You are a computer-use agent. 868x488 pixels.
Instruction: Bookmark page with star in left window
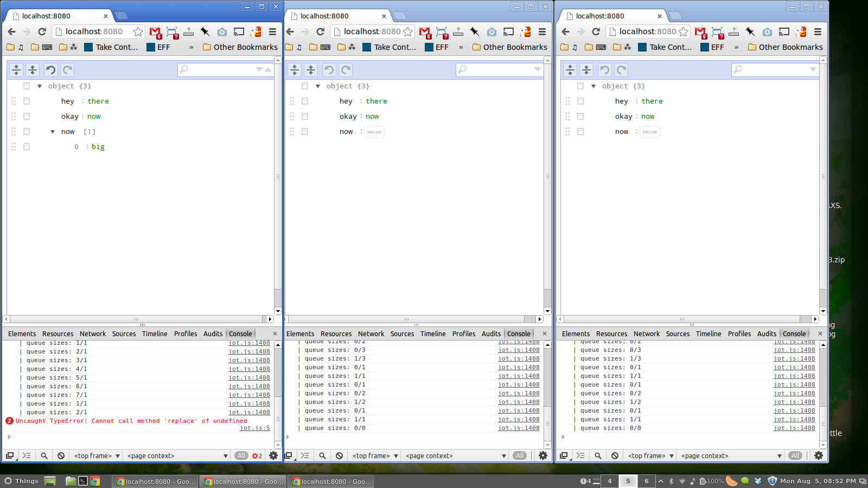(138, 32)
